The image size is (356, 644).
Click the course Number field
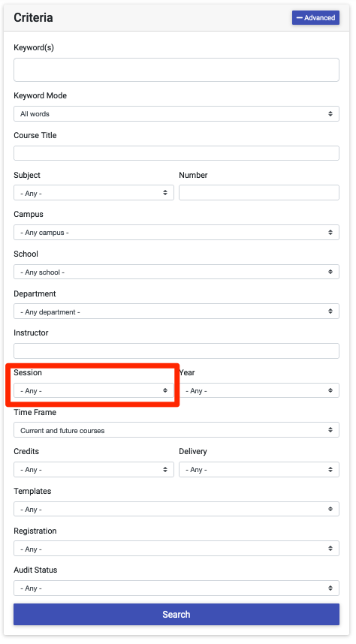[x=258, y=193]
